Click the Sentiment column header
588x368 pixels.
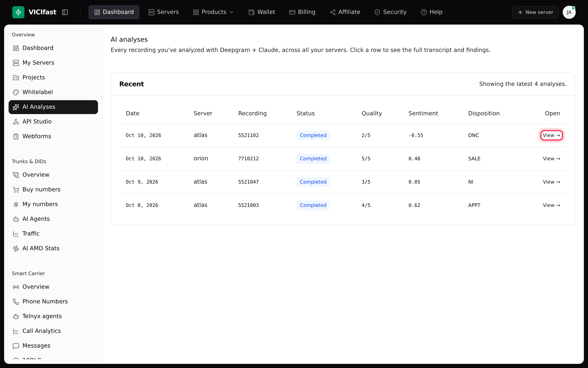point(423,113)
